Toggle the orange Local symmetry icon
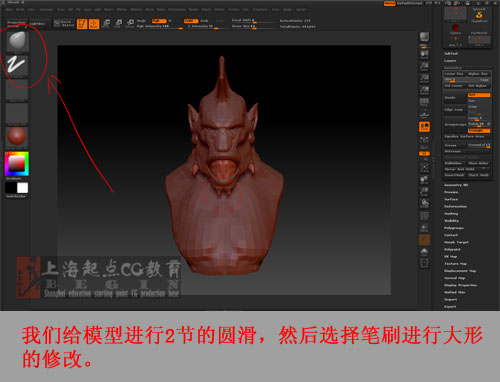Screen dimensions: 500x382 pos(424,127)
